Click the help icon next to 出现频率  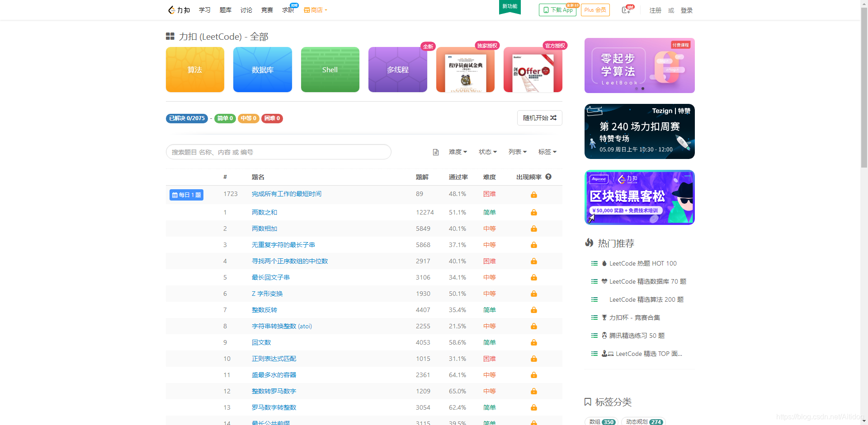coord(548,177)
